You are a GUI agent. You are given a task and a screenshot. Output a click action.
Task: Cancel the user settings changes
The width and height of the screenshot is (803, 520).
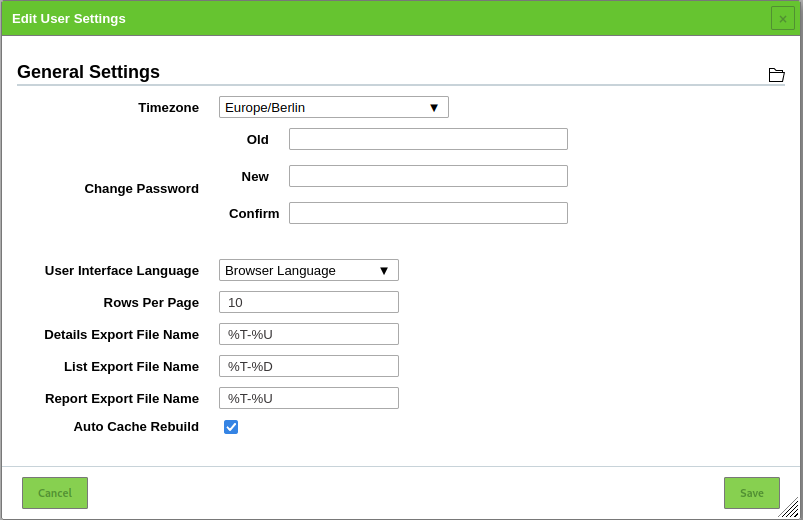[55, 493]
